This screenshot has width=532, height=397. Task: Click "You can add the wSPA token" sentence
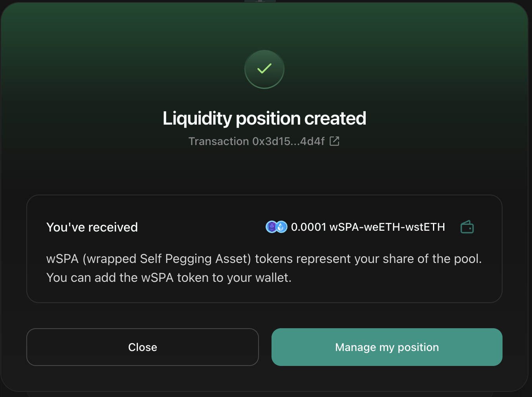169,278
